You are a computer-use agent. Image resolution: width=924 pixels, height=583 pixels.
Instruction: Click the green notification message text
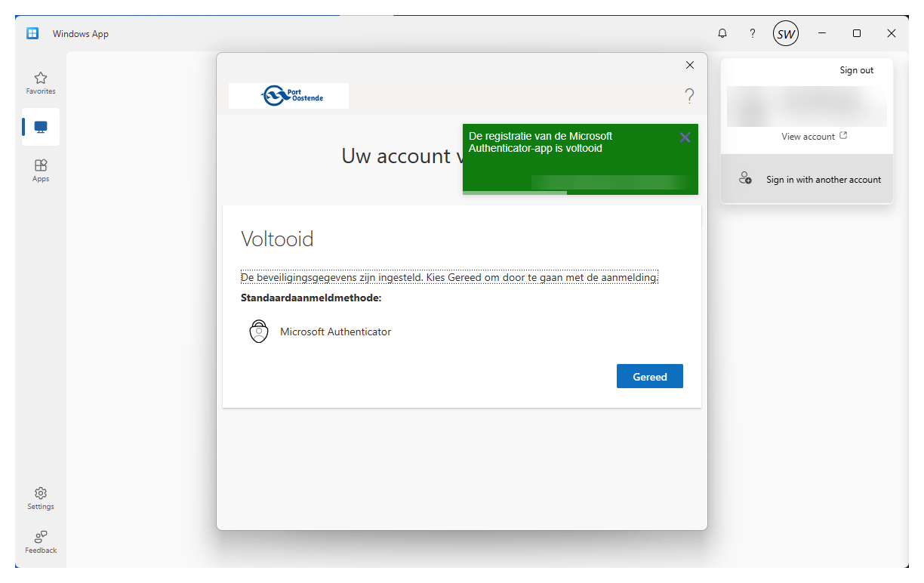pyautogui.click(x=541, y=142)
